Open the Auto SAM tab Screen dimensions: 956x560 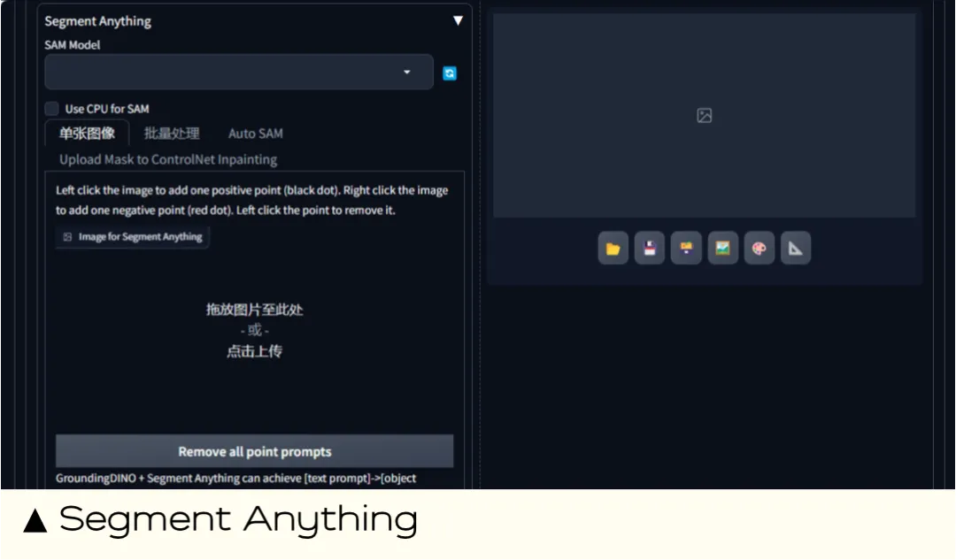tap(256, 134)
